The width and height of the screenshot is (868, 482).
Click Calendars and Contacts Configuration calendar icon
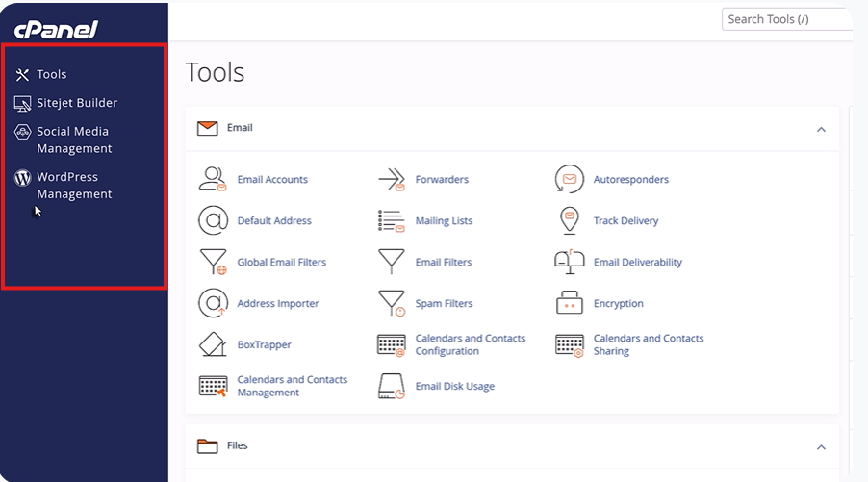392,344
